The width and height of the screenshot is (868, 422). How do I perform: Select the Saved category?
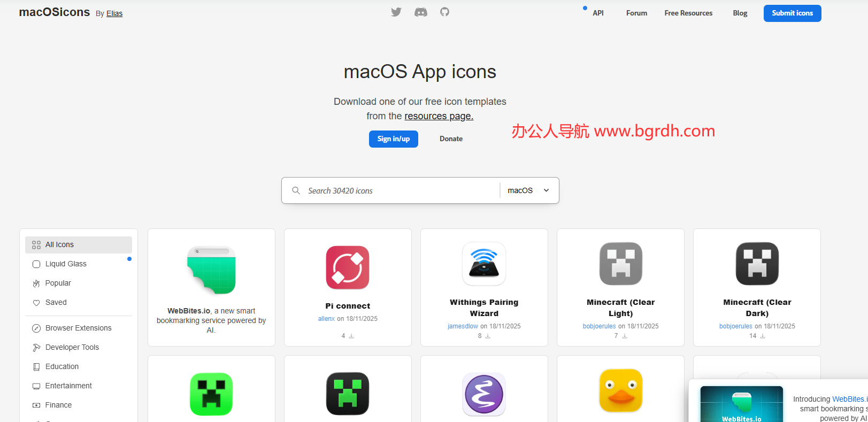tap(79, 302)
